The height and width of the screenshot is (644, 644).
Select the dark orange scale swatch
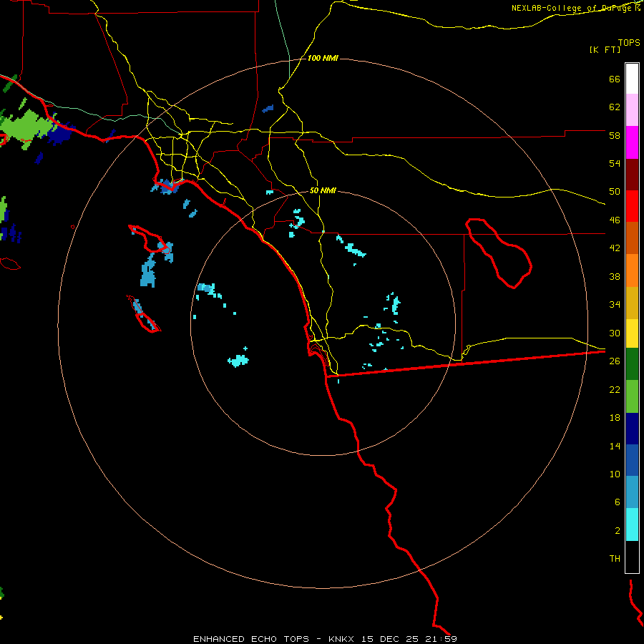pyautogui.click(x=632, y=238)
